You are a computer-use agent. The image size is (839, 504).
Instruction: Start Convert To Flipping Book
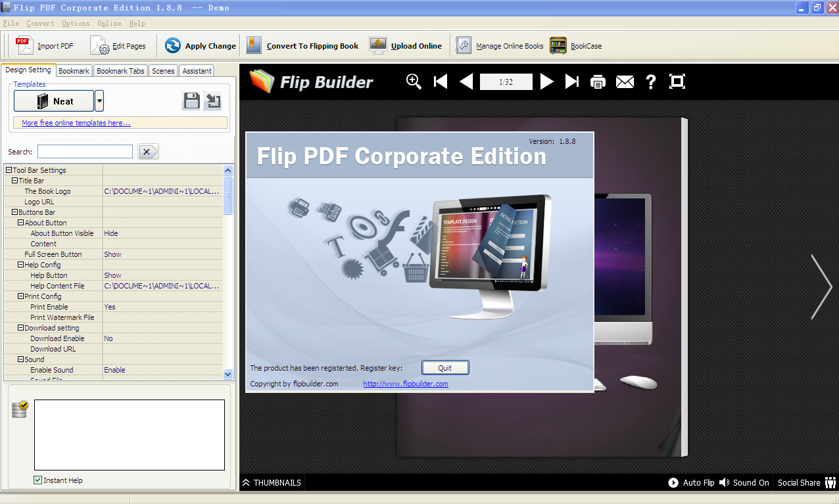point(253,45)
